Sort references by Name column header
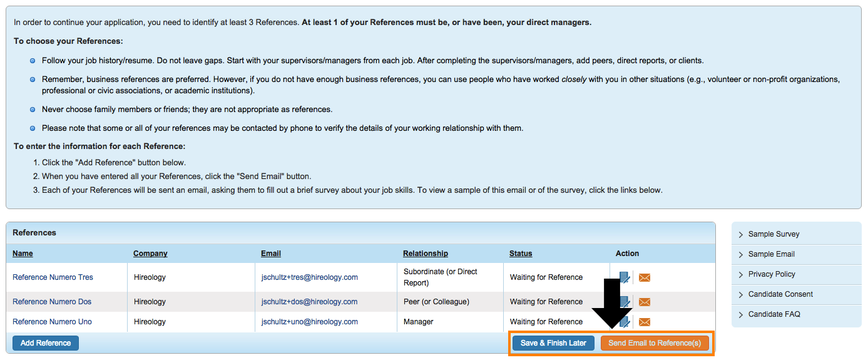Image resolution: width=868 pixels, height=360 pixels. point(23,254)
